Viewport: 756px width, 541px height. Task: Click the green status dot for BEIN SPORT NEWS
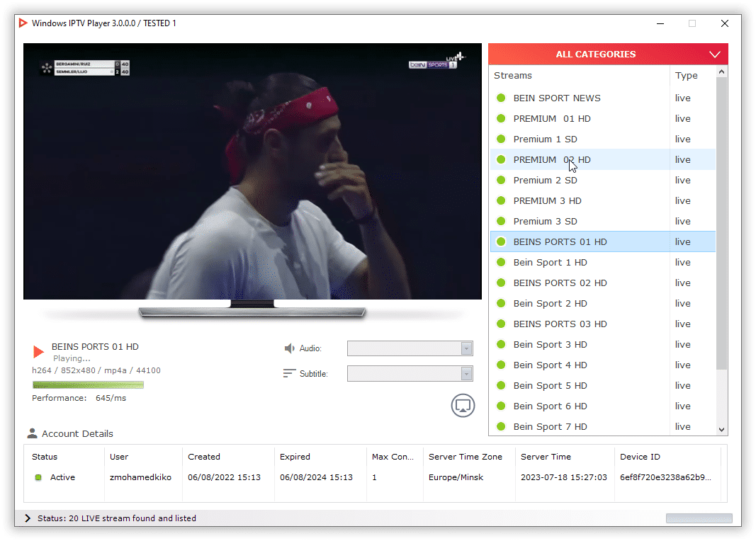(x=501, y=98)
